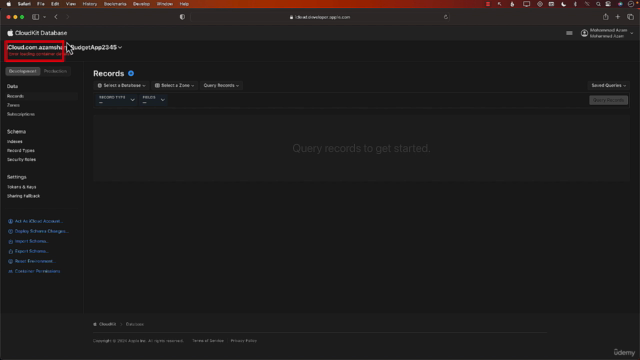This screenshot has width=640, height=360.
Task: Click the Apple logo CloudKit Database header
Action: tap(37, 33)
